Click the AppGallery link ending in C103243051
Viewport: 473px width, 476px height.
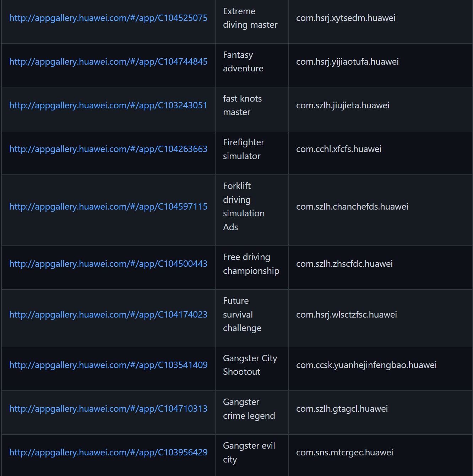(x=108, y=106)
